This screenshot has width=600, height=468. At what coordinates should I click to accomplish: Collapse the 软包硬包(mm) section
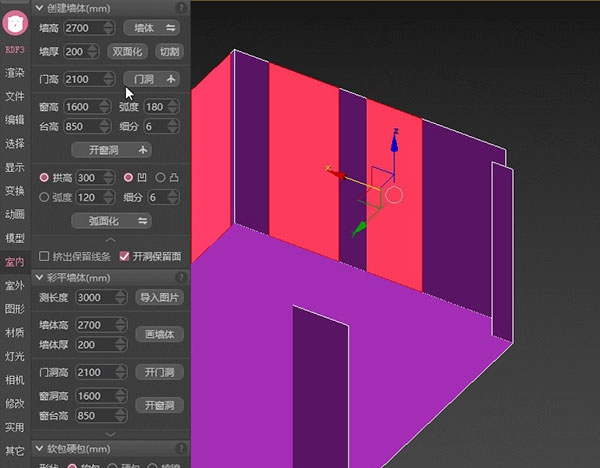pos(39,448)
